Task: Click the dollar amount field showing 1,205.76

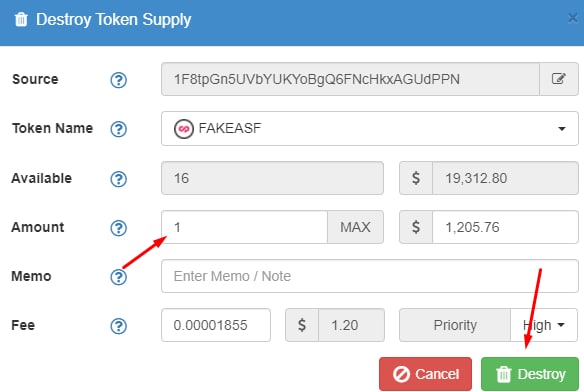Action: (x=505, y=227)
